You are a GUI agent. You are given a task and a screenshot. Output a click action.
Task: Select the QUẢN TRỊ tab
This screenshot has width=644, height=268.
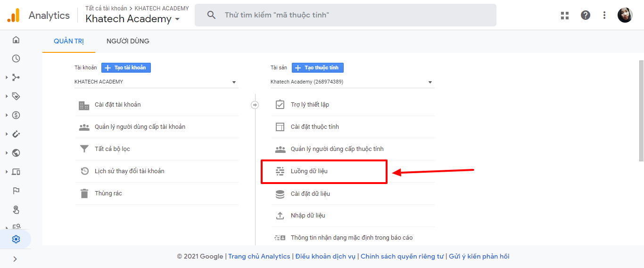(x=69, y=41)
